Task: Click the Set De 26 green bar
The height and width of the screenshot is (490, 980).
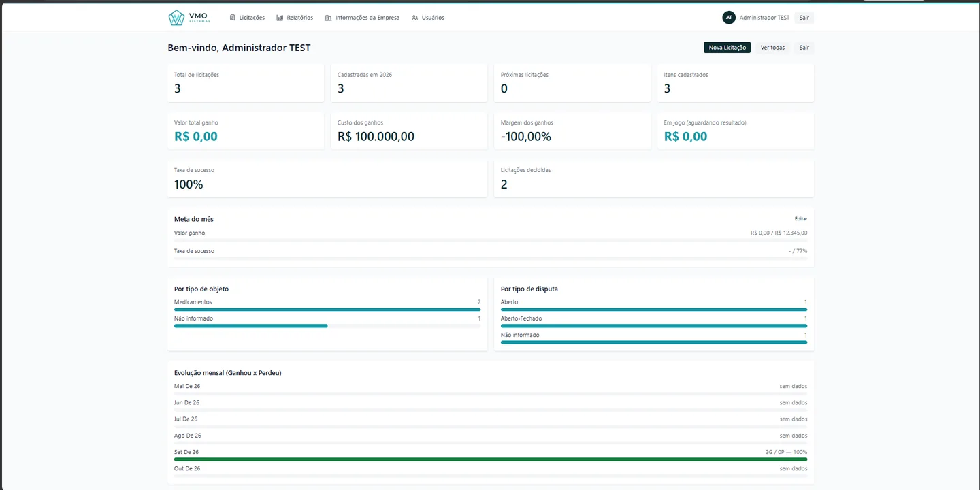Action: click(x=491, y=459)
